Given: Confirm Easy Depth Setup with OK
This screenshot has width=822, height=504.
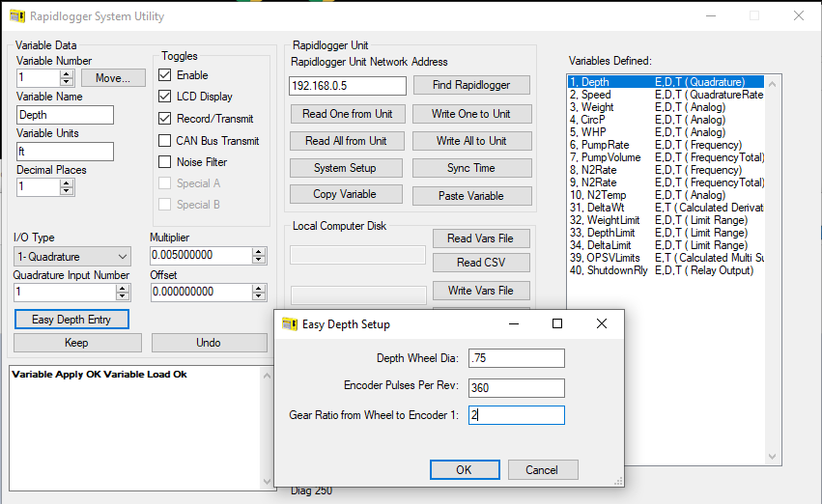Looking at the screenshot, I should pos(465,470).
